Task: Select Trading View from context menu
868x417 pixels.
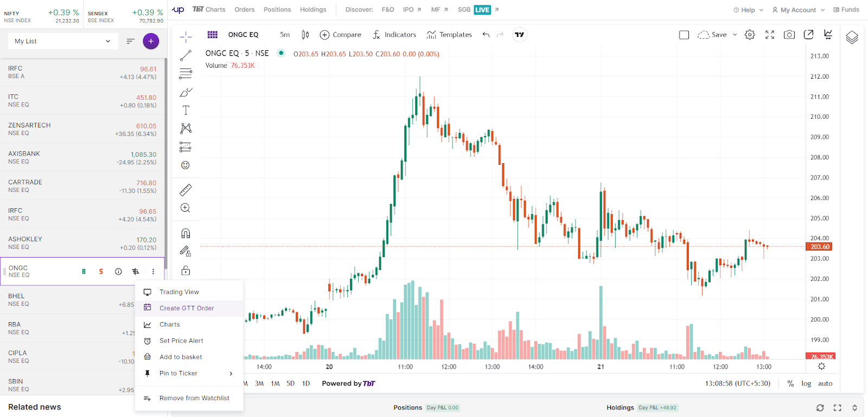Action: pyautogui.click(x=189, y=292)
